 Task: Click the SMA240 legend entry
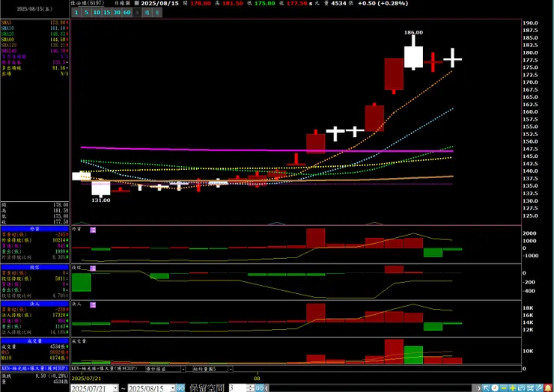pyautogui.click(x=34, y=51)
